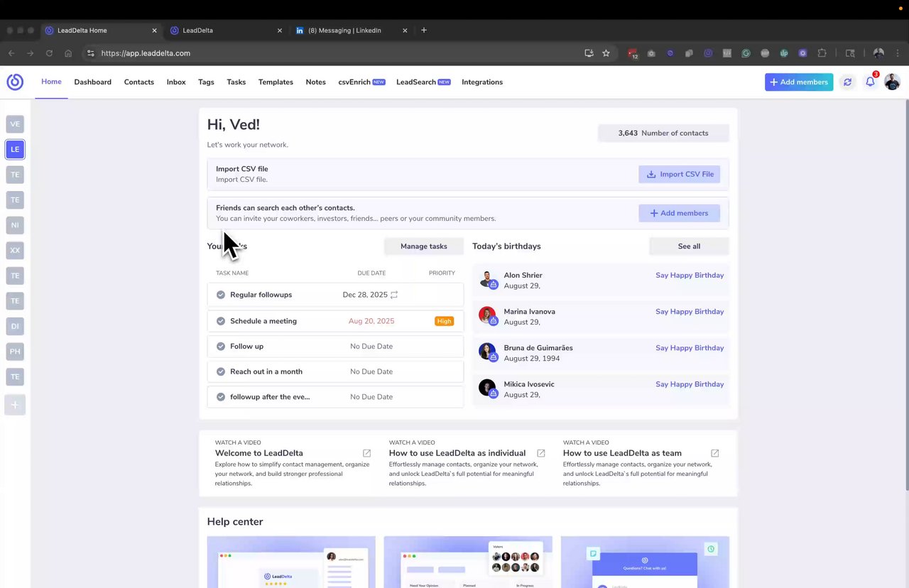Click the Manage tasks button
The height and width of the screenshot is (588, 909).
423,246
